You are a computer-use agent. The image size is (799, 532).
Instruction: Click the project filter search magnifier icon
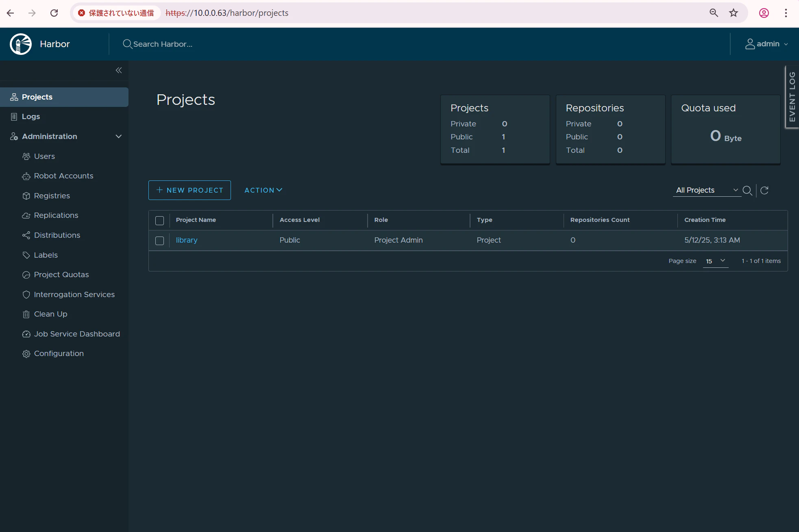pyautogui.click(x=747, y=190)
